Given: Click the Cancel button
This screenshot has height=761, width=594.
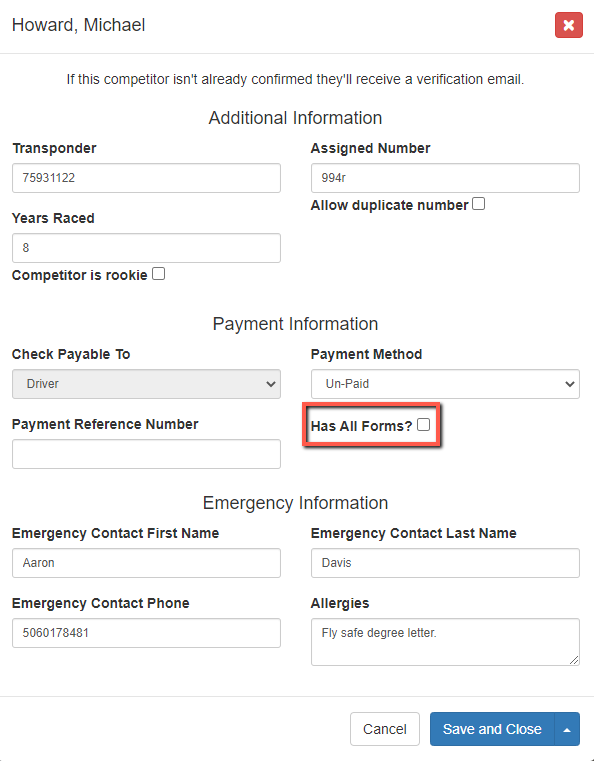Looking at the screenshot, I should pos(385,729).
